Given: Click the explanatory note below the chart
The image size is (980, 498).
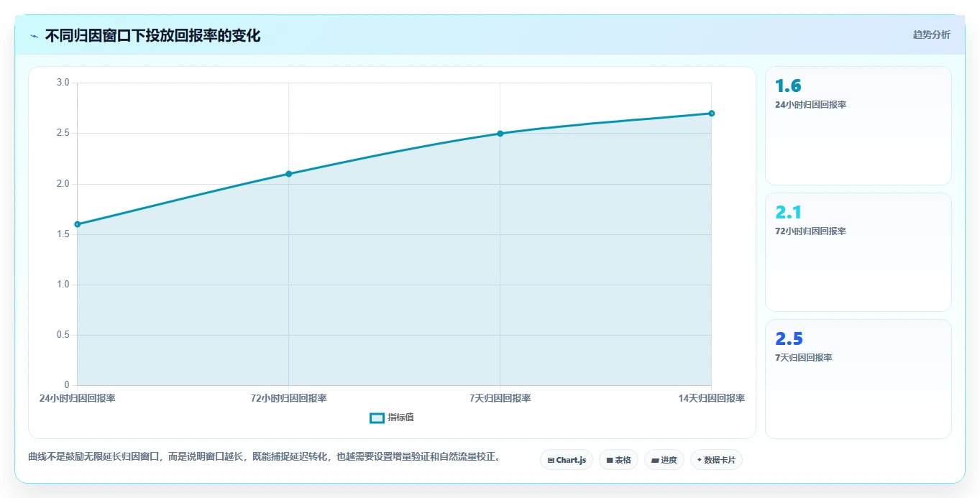Looking at the screenshot, I should point(264,457).
